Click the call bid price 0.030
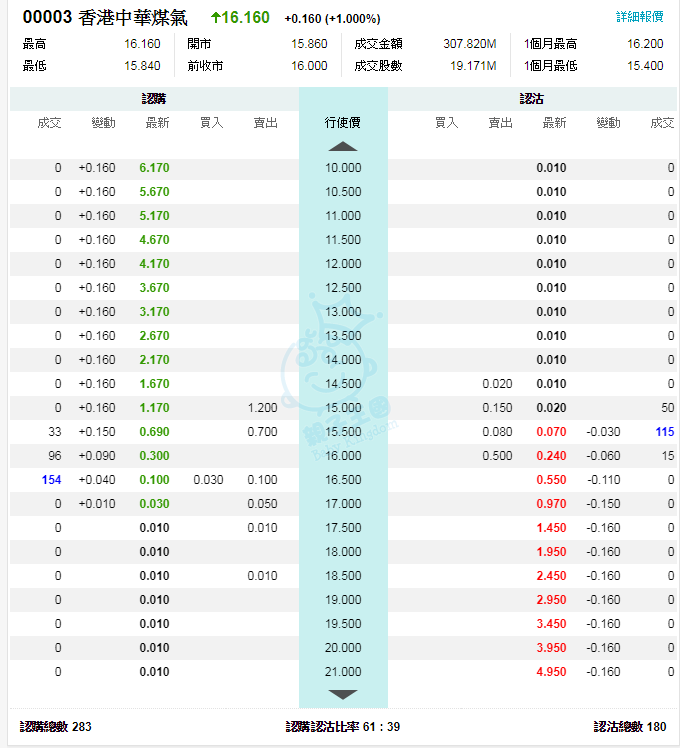 pos(208,480)
